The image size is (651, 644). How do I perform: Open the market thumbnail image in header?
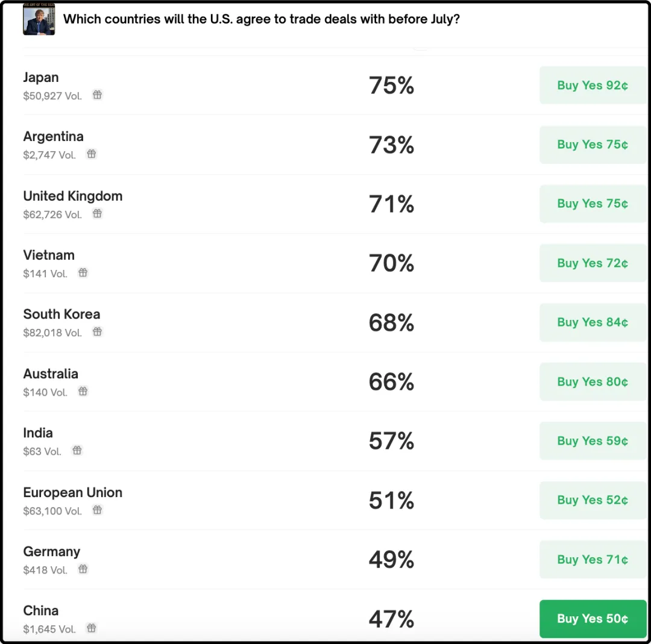pos(39,19)
